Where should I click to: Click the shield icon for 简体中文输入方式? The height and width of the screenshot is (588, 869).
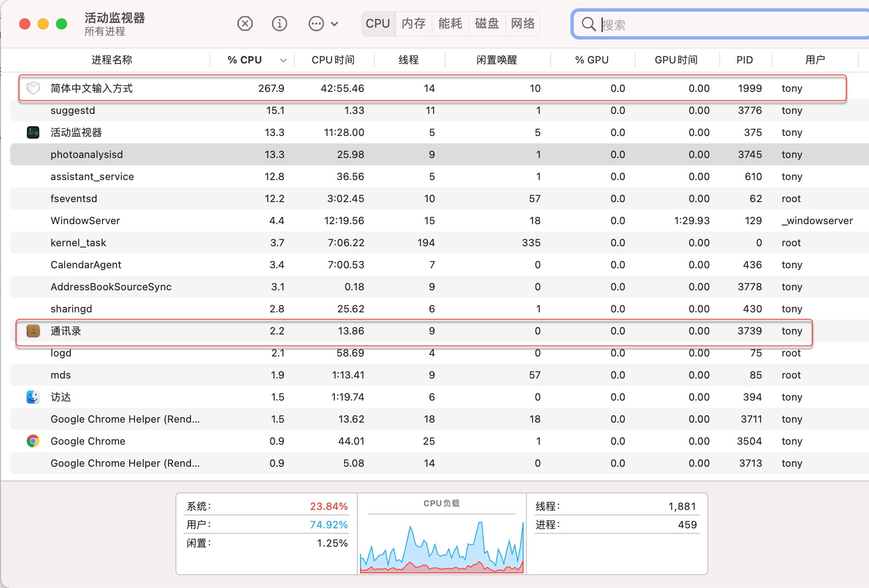33,88
